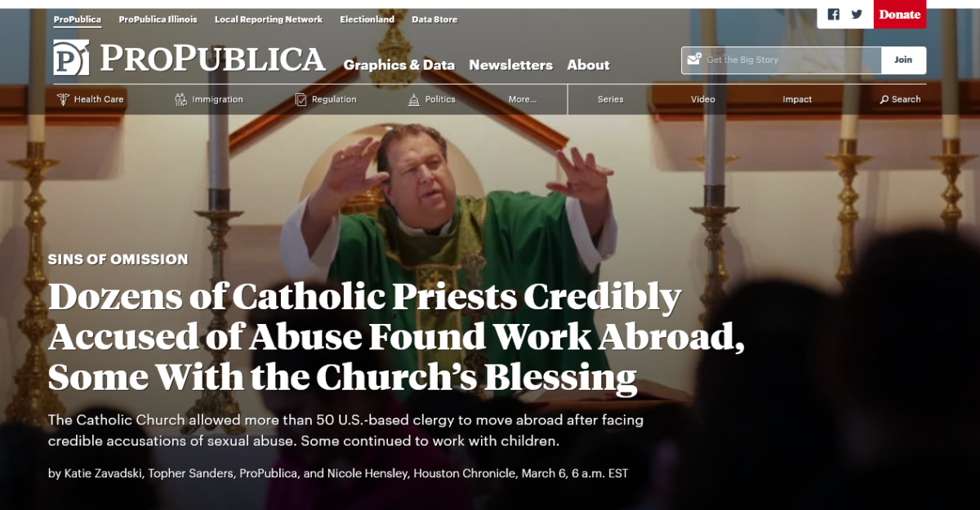The width and height of the screenshot is (980, 510).
Task: Open the Sins of Omission series link
Action: [118, 259]
